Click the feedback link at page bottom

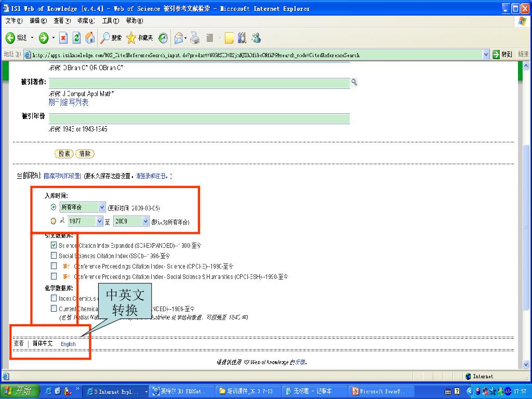click(300, 362)
